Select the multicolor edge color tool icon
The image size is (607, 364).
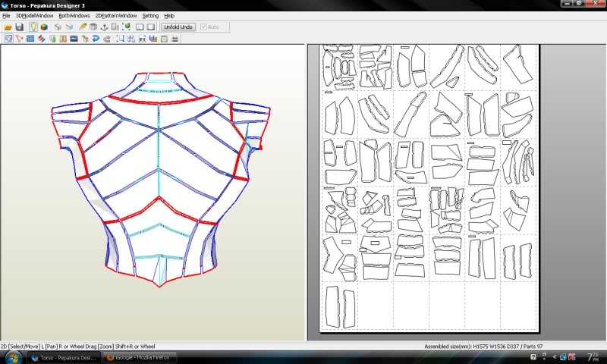point(41,39)
